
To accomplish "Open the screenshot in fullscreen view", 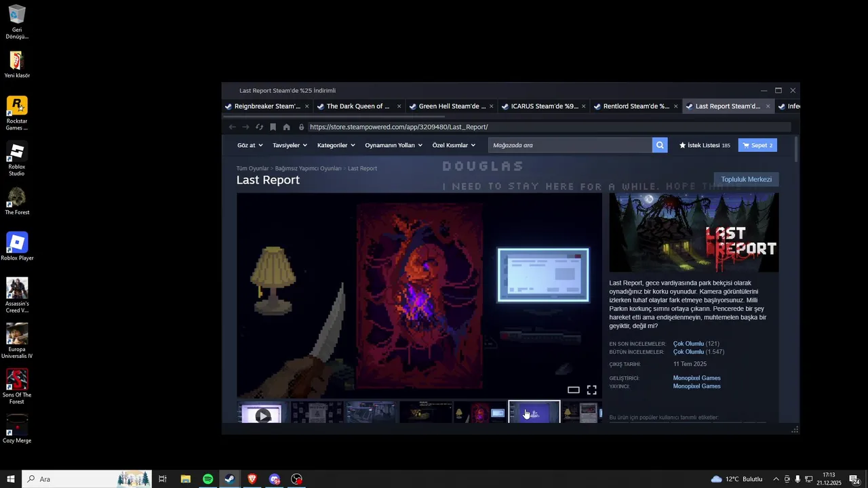I will 591,390.
